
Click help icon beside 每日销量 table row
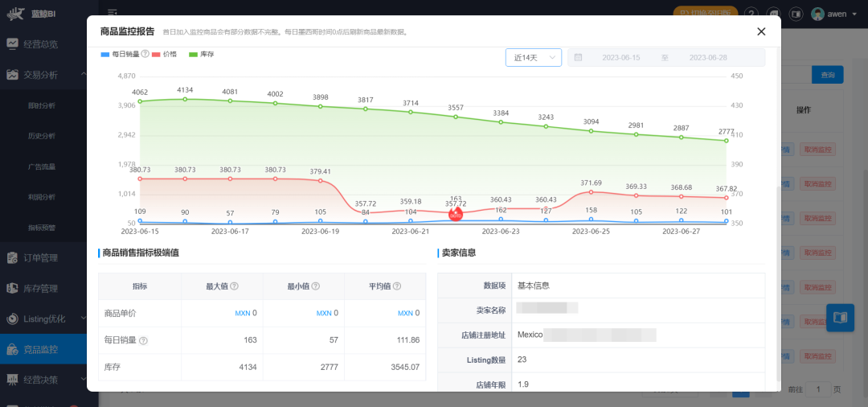143,340
